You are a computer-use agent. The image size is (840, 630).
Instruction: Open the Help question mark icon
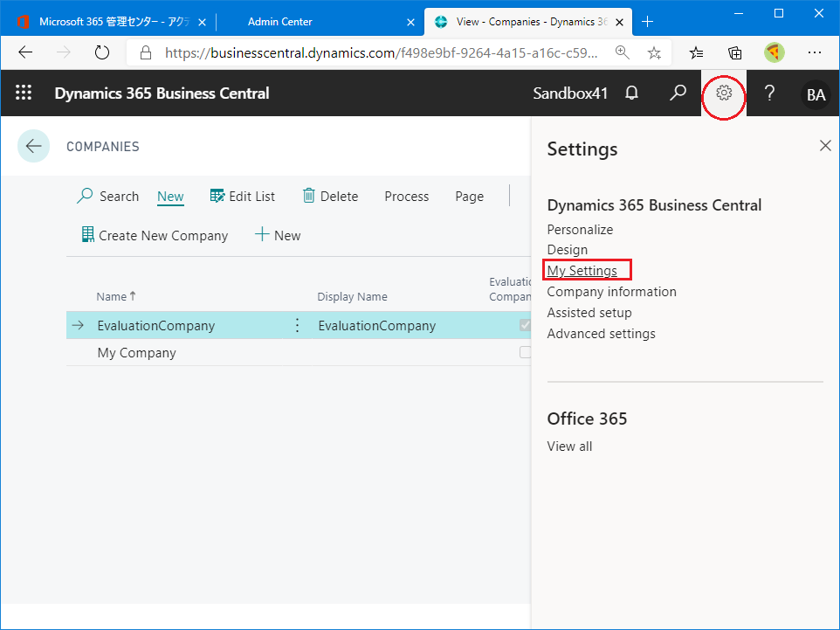tap(770, 93)
